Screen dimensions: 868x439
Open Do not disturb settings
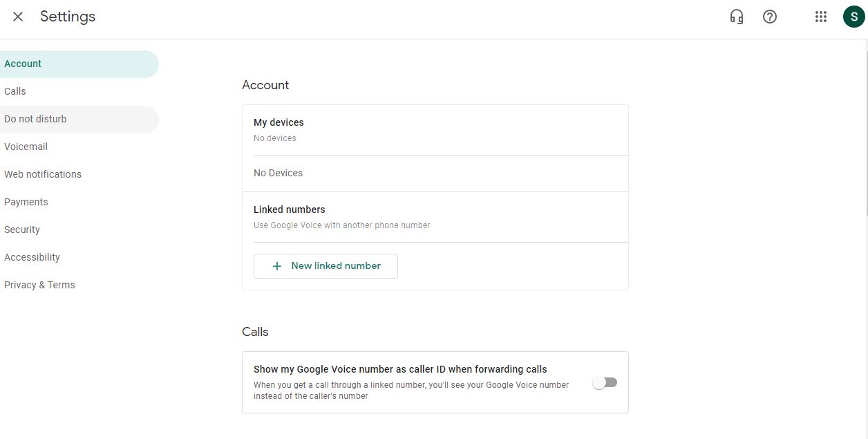coord(35,119)
